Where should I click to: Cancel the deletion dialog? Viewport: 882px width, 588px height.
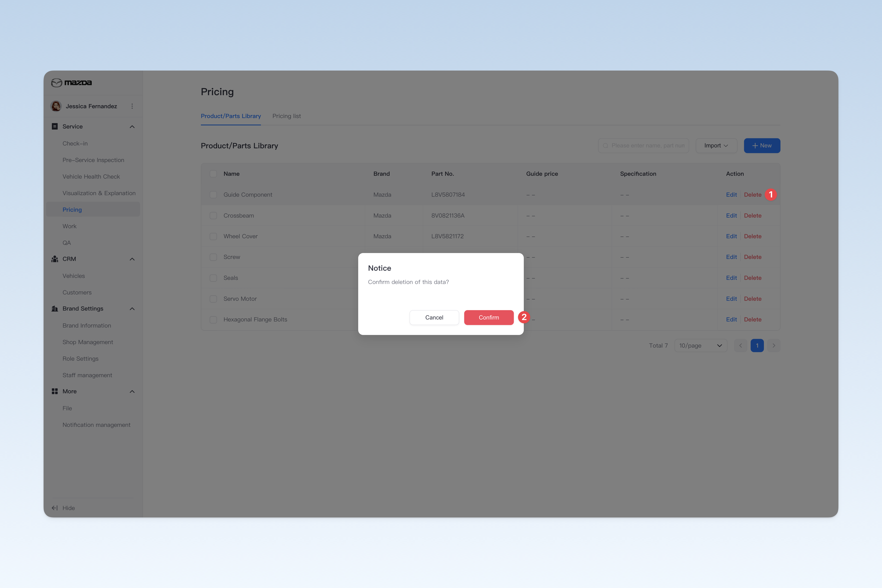click(x=434, y=317)
